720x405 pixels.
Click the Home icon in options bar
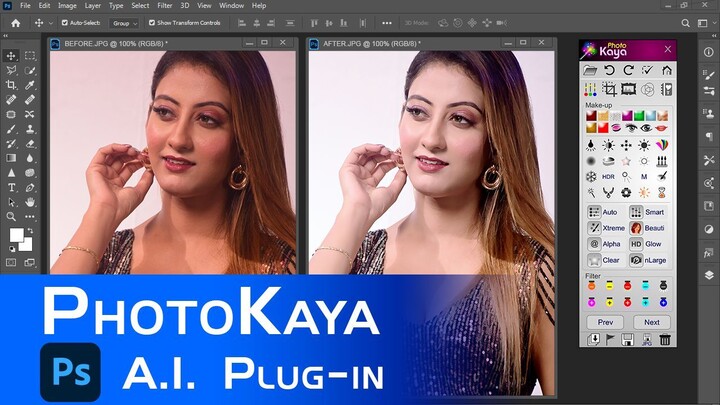pos(16,23)
